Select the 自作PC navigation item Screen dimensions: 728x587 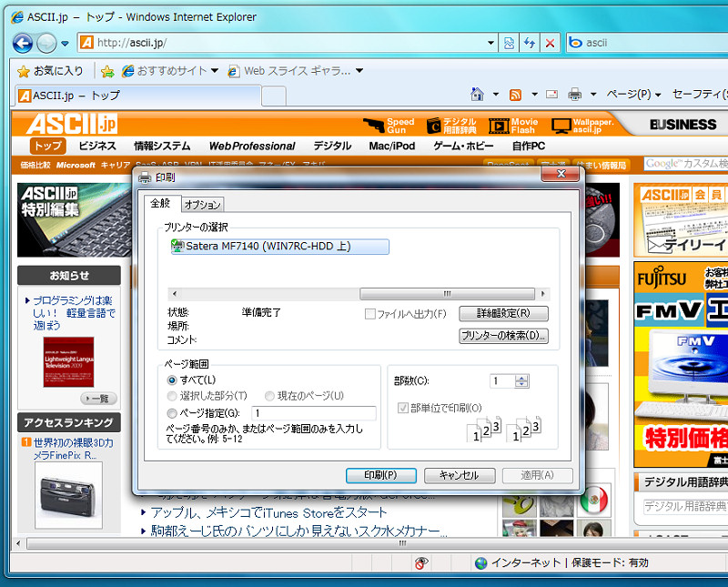(x=529, y=146)
